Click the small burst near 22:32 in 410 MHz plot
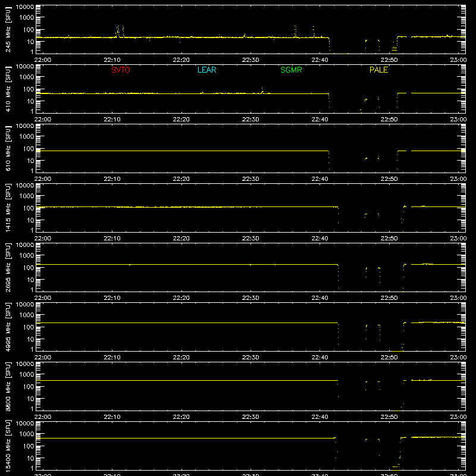 tap(262, 90)
